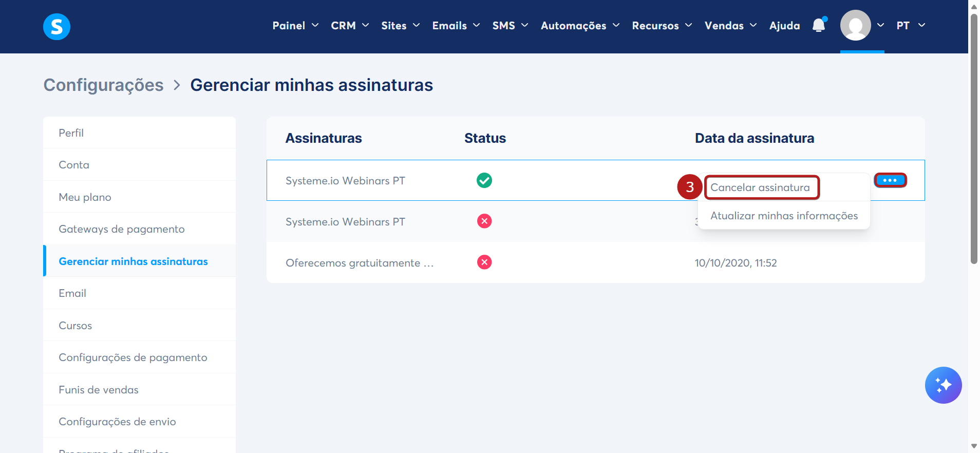
Task: Click the date 10/10/2020, 11:52
Action: [736, 263]
